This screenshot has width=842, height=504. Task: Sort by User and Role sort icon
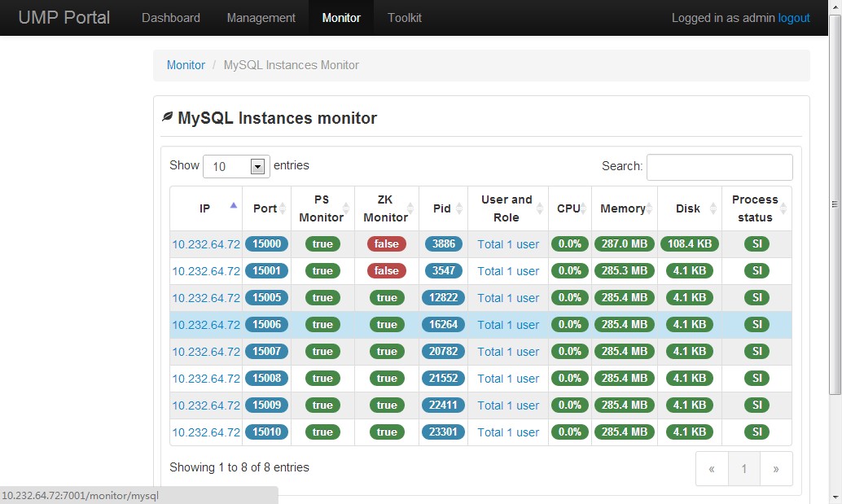[x=540, y=208]
